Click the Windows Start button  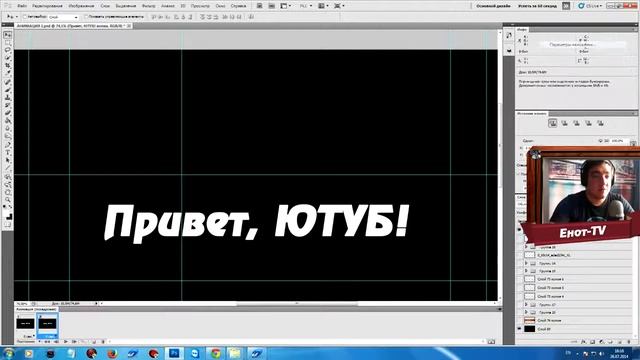point(8,353)
